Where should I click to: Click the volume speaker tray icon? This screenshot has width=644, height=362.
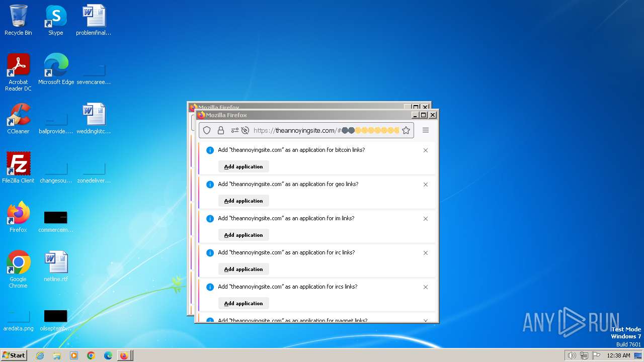572,355
